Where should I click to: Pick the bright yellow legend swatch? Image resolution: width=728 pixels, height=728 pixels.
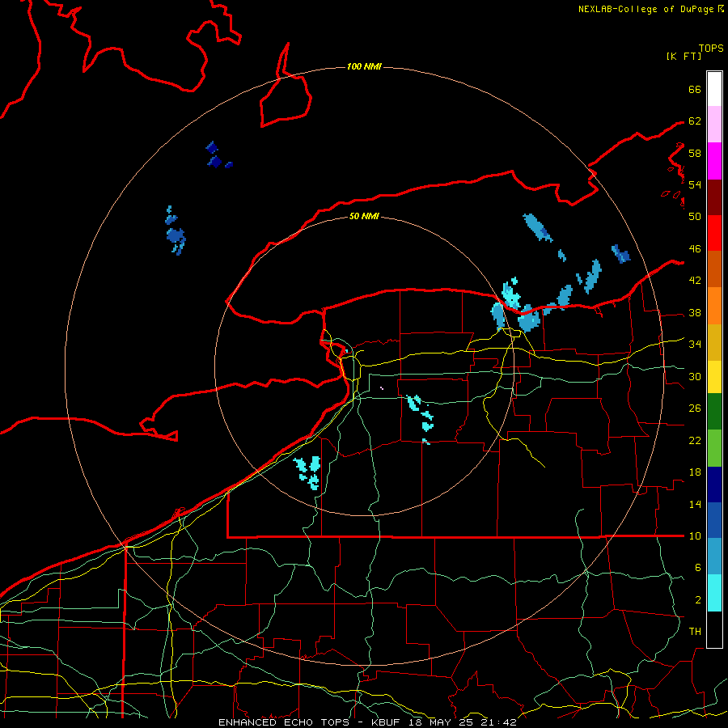tap(714, 377)
